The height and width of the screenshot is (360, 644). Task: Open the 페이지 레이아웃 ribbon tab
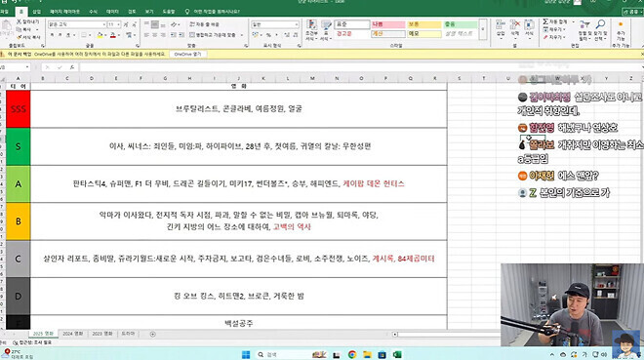click(x=64, y=12)
